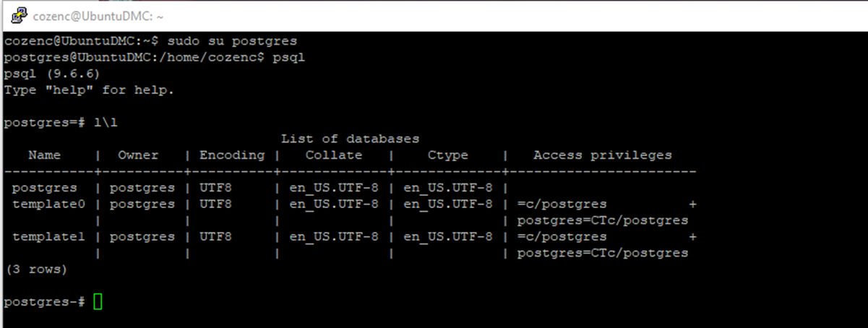The height and width of the screenshot is (328, 868).
Task: Click the 'Access privileges' column header
Action: click(x=603, y=155)
